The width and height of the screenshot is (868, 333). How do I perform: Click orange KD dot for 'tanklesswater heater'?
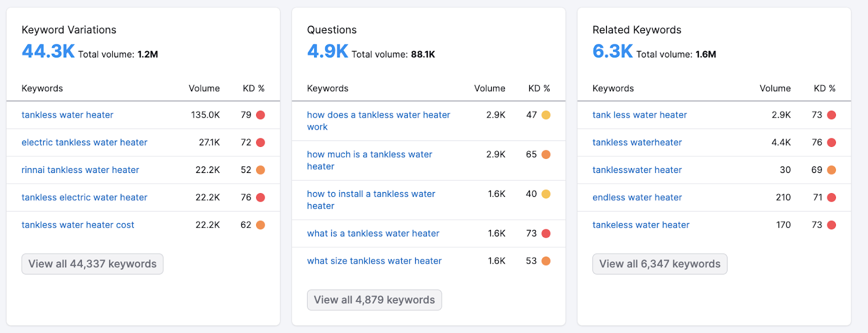pyautogui.click(x=831, y=170)
